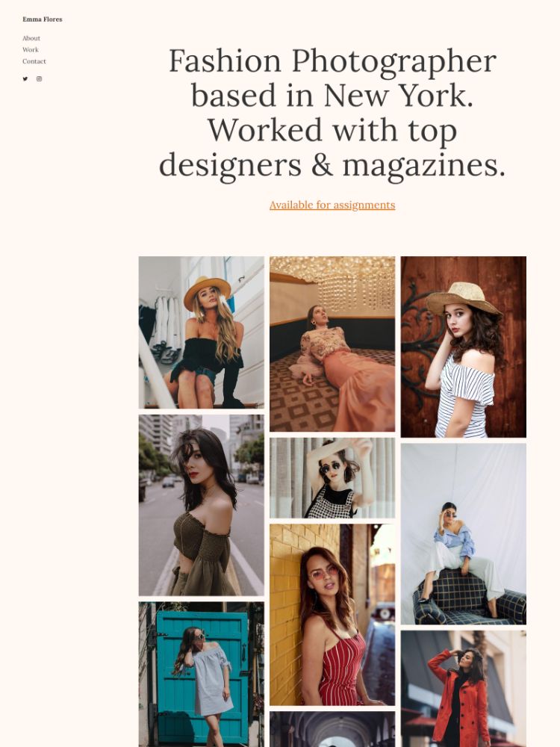
Task: Follow the Available for assignments link
Action: (x=332, y=205)
